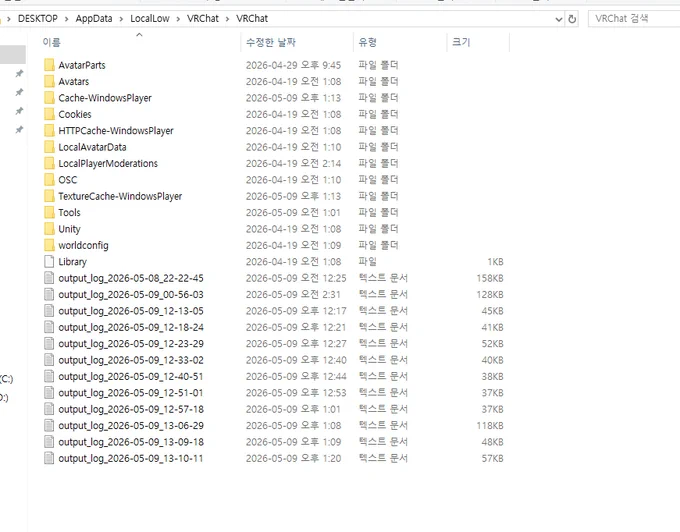Go to AppData in the breadcrumb
Screen dimensions: 680x532
tap(94, 19)
